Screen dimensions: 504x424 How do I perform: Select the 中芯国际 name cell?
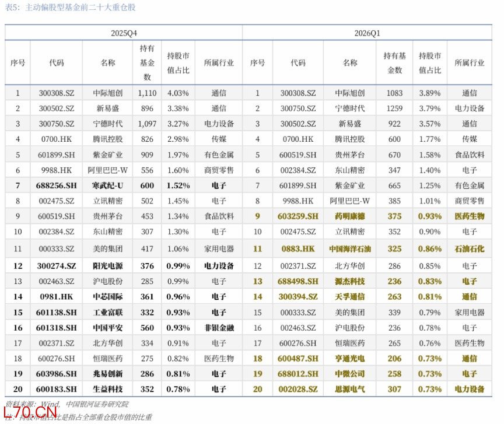108,297
